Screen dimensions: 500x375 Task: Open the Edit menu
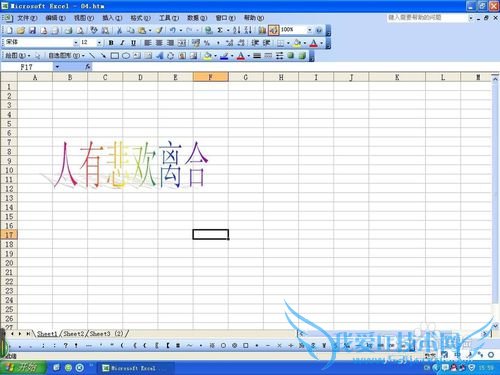(x=55, y=18)
